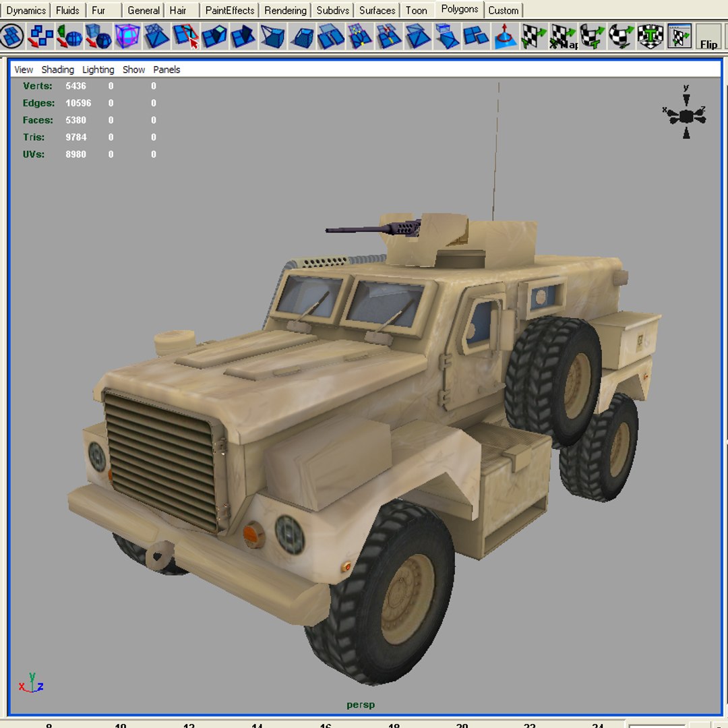Click the Bevel cube shelf icon

(x=302, y=36)
